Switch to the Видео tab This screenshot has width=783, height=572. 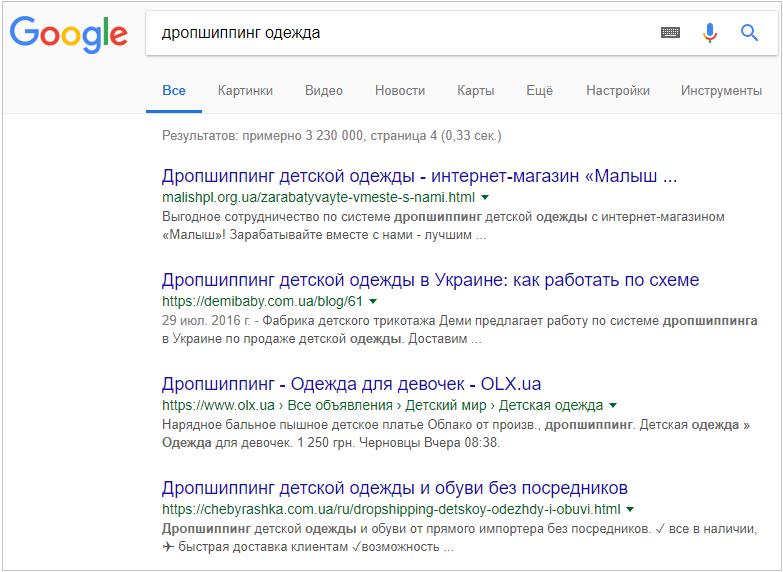324,90
